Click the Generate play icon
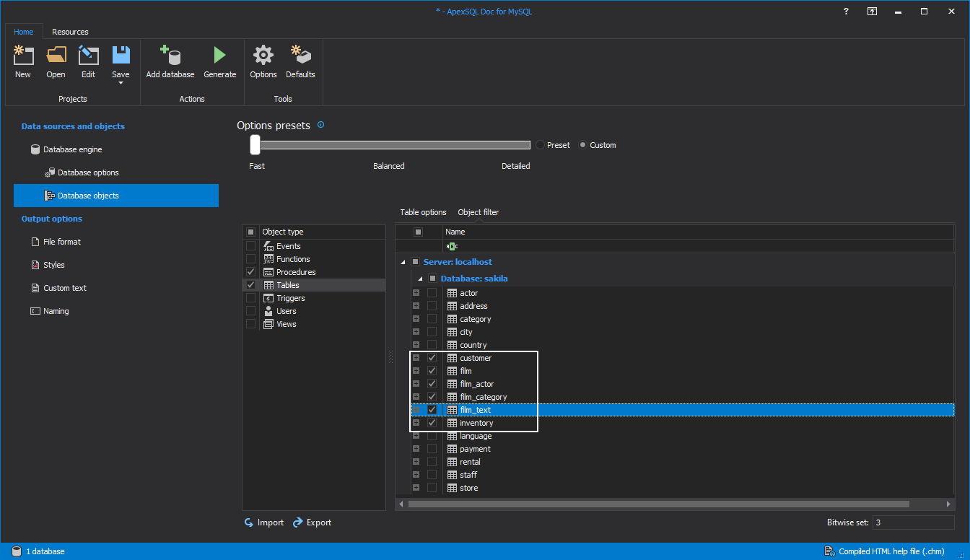Image resolution: width=970 pixels, height=560 pixels. [219, 56]
